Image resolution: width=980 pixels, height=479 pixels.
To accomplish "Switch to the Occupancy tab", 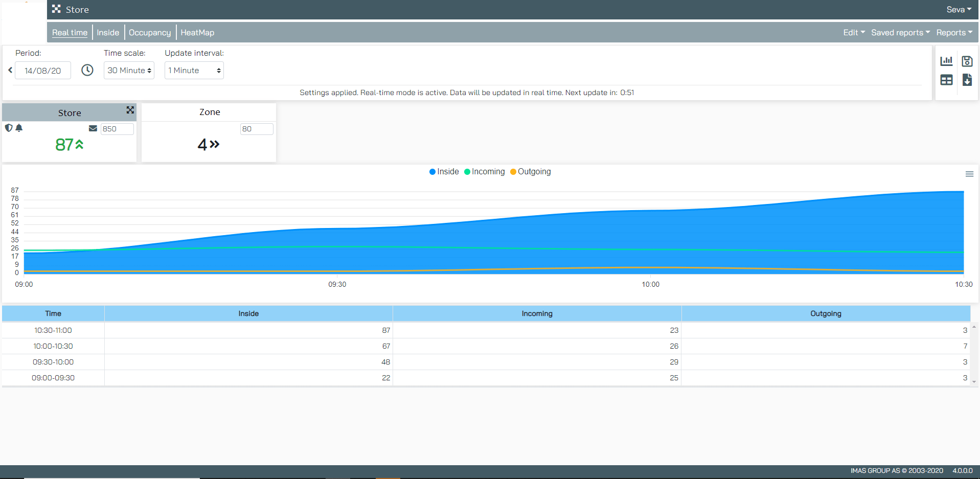I will 150,32.
